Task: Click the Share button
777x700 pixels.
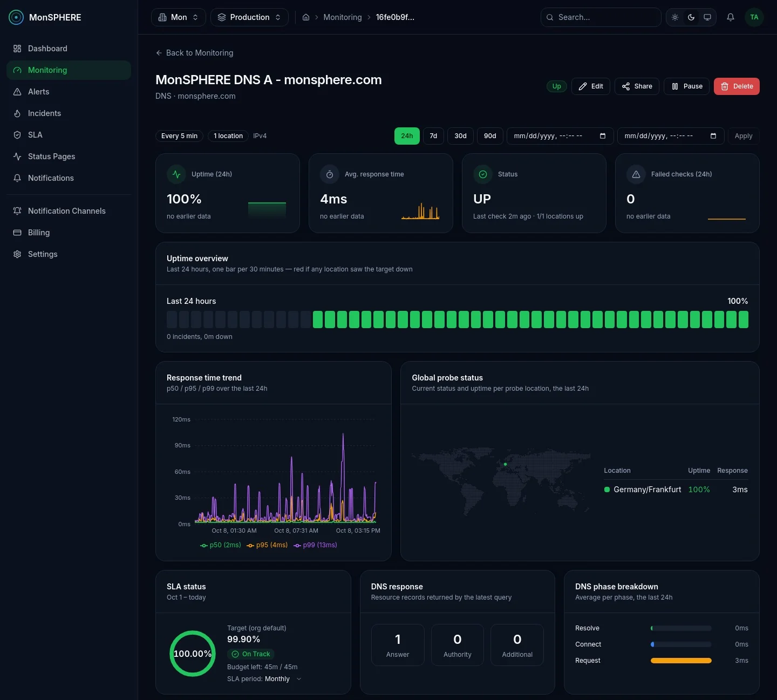Action: click(637, 86)
